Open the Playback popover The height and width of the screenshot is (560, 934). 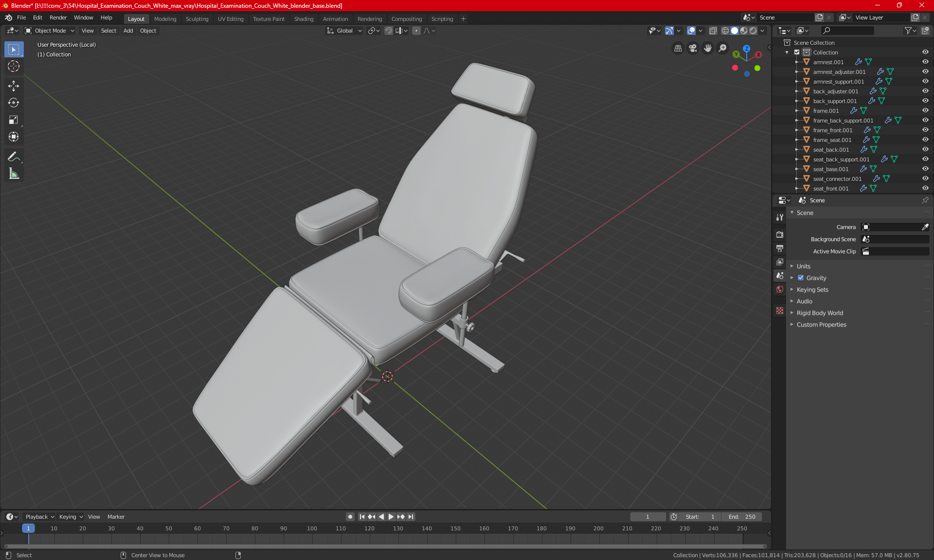pos(39,517)
